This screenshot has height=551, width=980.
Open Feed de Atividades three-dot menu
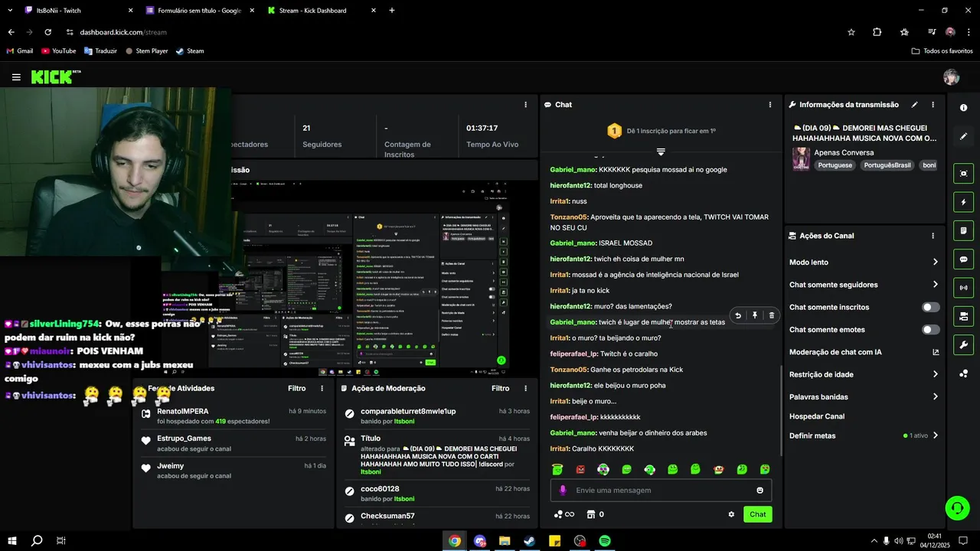tap(322, 389)
